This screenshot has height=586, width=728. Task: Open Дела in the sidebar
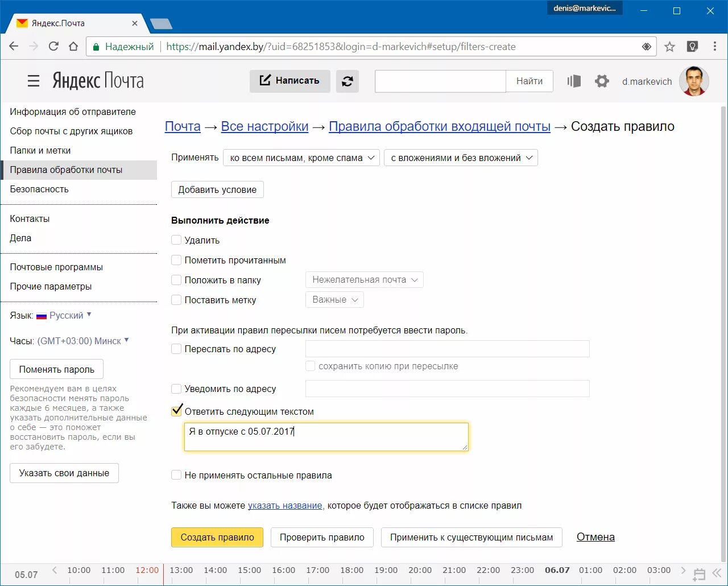[x=20, y=238]
